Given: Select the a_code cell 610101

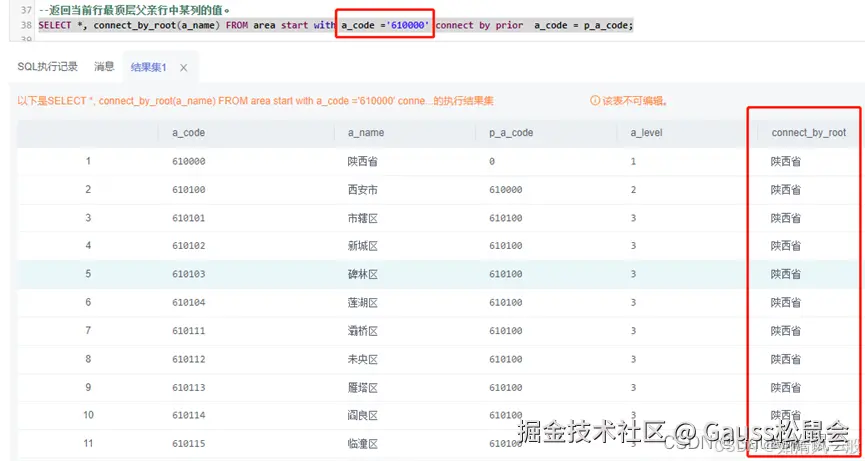Looking at the screenshot, I should (x=189, y=218).
